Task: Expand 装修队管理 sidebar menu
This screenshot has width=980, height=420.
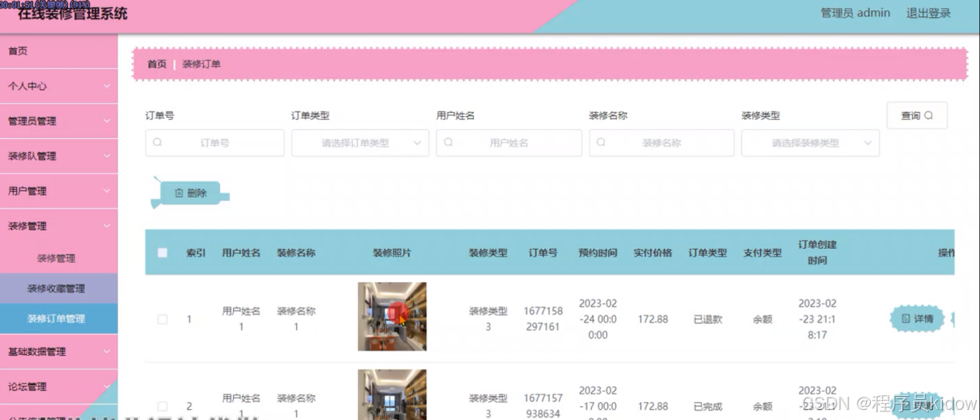Action: pos(59,156)
